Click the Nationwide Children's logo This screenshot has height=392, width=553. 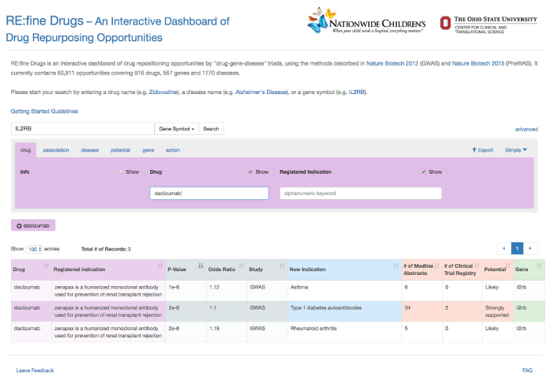click(x=367, y=21)
